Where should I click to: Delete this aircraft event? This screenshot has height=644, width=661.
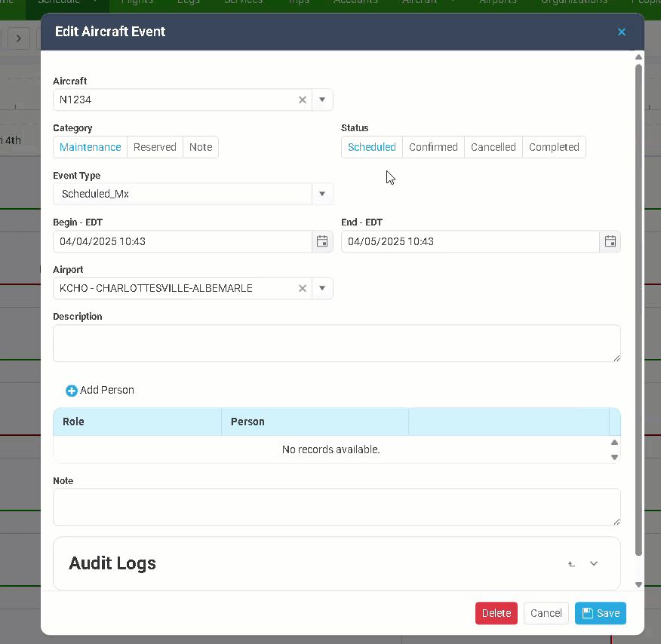click(x=496, y=613)
